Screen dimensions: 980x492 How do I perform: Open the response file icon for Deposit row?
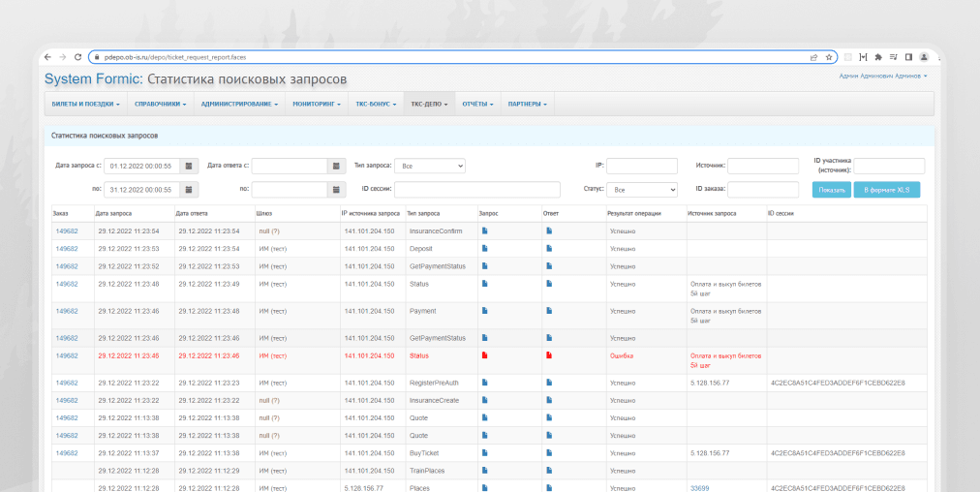coord(549,248)
